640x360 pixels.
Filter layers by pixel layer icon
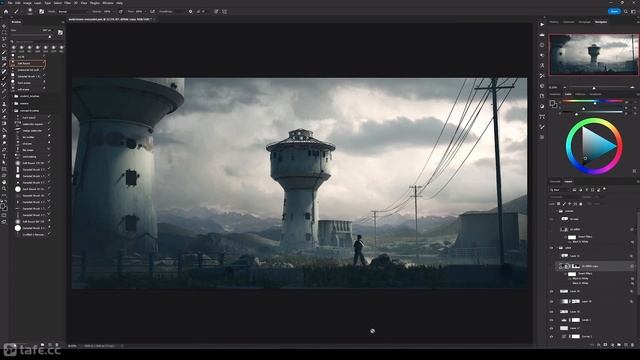[x=574, y=190]
